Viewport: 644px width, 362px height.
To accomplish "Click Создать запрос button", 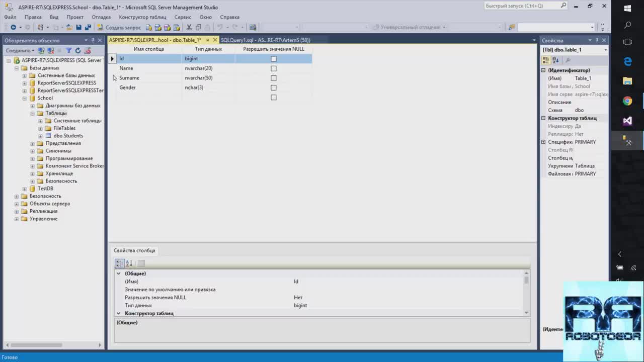I will [x=119, y=27].
